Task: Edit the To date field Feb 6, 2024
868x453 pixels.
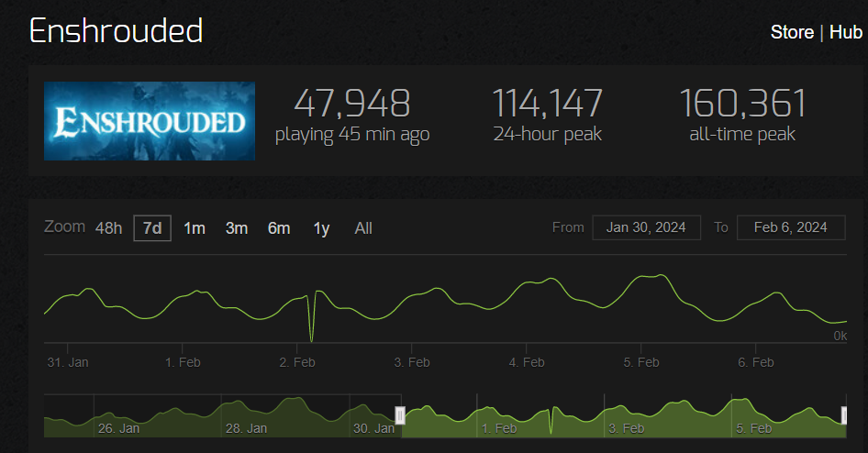Action: tap(791, 227)
